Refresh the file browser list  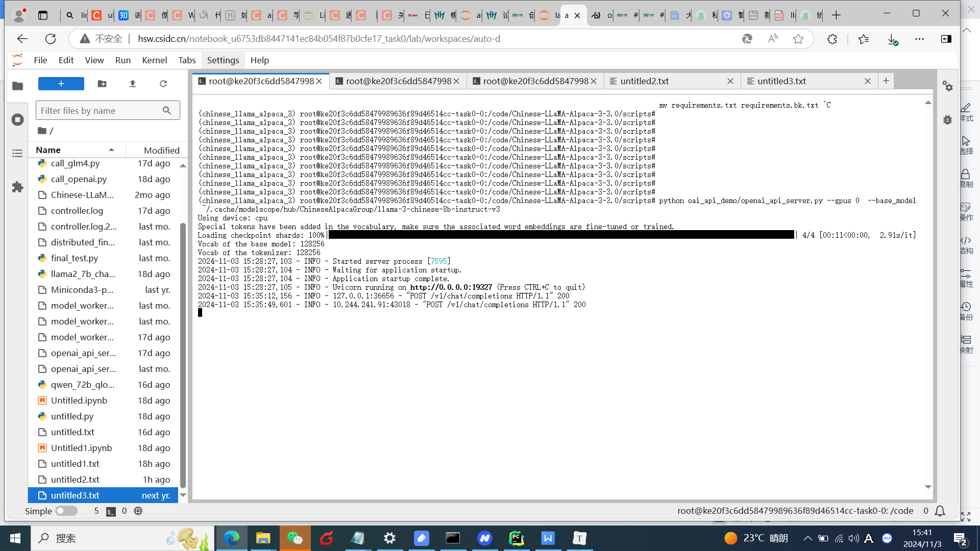point(163,84)
